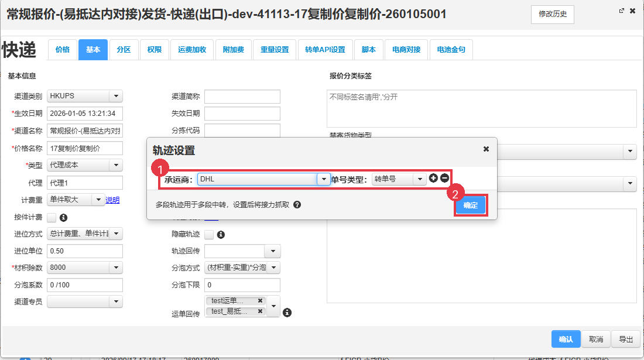This screenshot has height=360, width=644.
Task: Open the 脚本 tab
Action: point(369,50)
